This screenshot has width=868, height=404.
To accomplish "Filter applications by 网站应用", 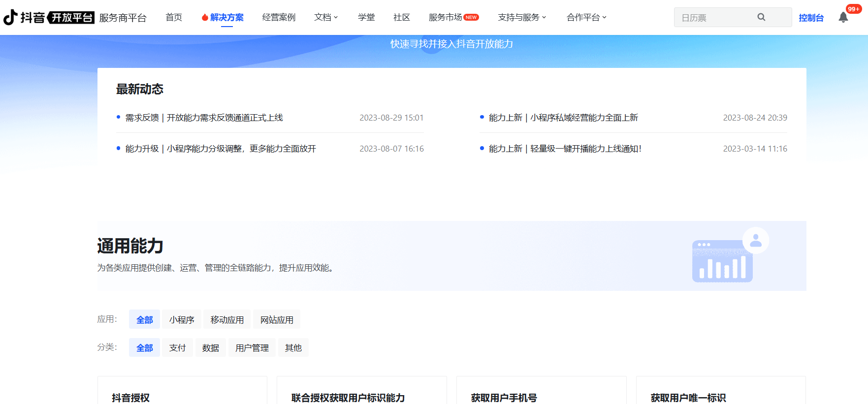I will pos(277,320).
